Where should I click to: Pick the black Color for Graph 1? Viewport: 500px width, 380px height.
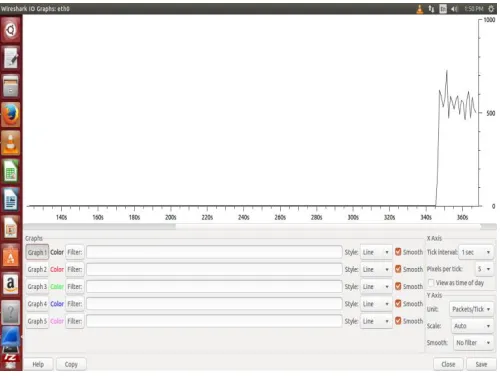click(57, 252)
